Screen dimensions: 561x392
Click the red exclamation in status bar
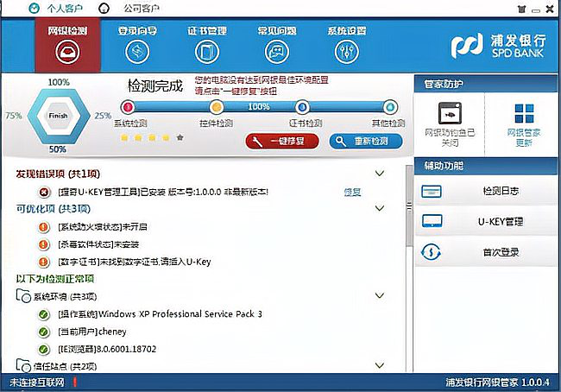click(x=75, y=383)
